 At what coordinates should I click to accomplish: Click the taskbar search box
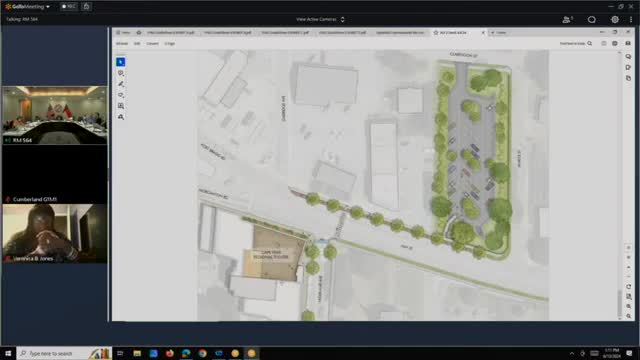pos(64,353)
